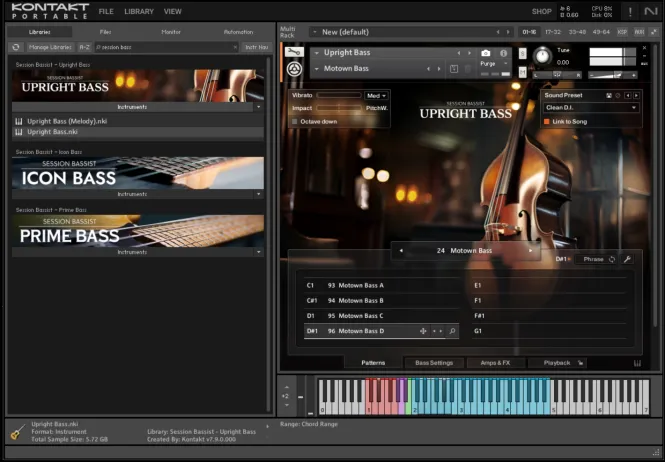Image resolution: width=665 pixels, height=462 pixels.
Task: Open the instrument info icon
Action: (x=503, y=53)
